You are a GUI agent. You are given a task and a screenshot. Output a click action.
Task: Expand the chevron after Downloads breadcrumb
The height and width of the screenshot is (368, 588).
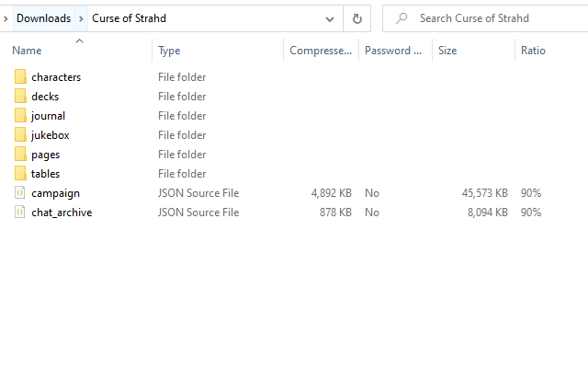click(81, 18)
